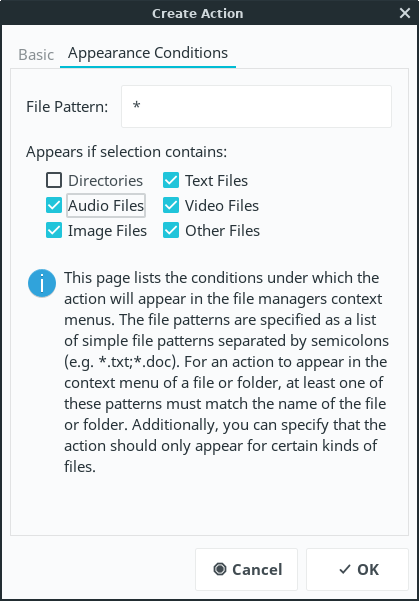The image size is (419, 601).
Task: Uncheck the Text Files checkbox
Action: [171, 180]
